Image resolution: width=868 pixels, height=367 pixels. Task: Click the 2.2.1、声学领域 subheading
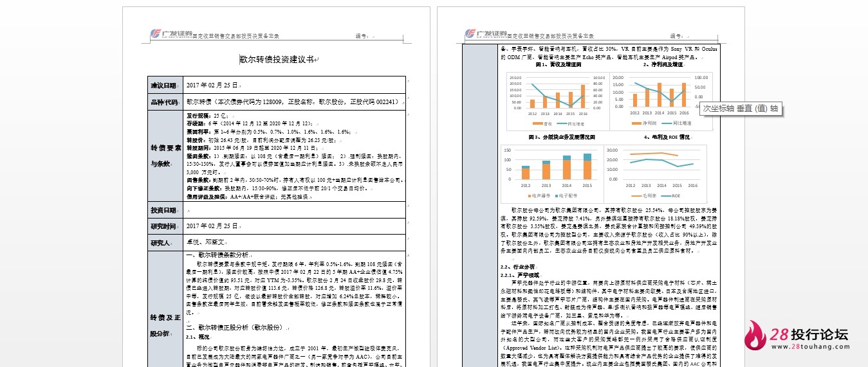click(521, 275)
